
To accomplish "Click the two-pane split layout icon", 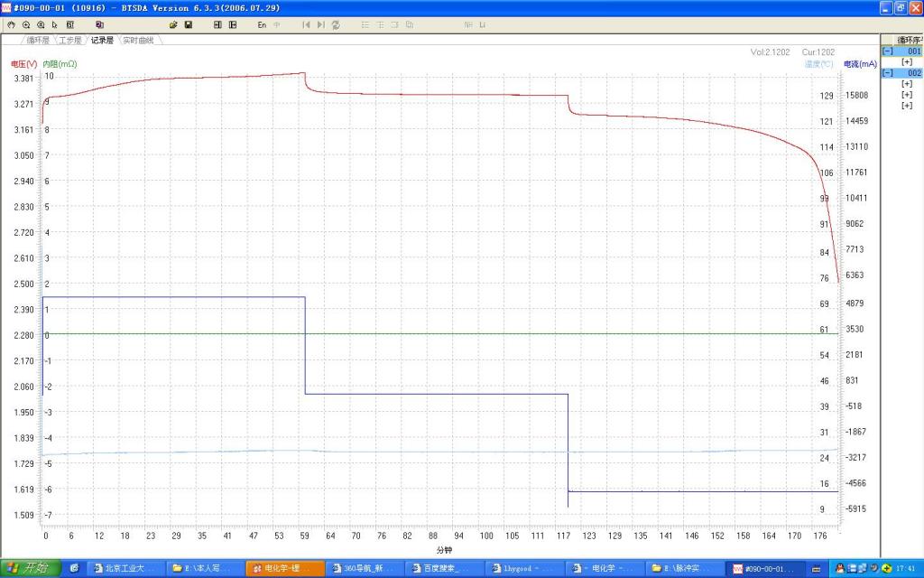I will [217, 24].
